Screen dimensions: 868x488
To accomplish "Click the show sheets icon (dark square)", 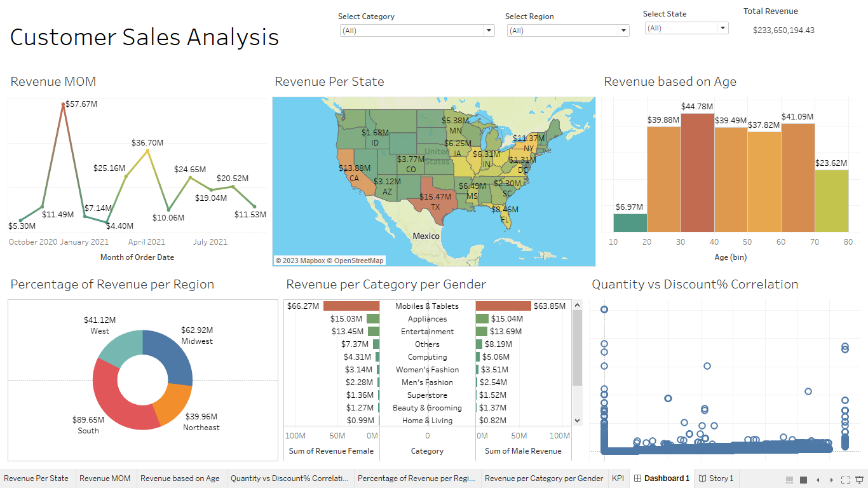I will click(803, 480).
